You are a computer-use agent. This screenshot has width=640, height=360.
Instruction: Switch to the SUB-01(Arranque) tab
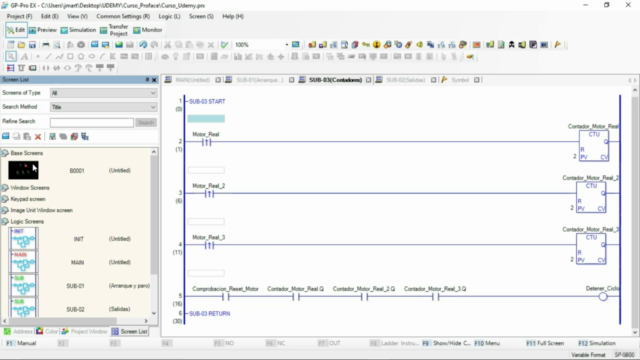click(x=259, y=80)
